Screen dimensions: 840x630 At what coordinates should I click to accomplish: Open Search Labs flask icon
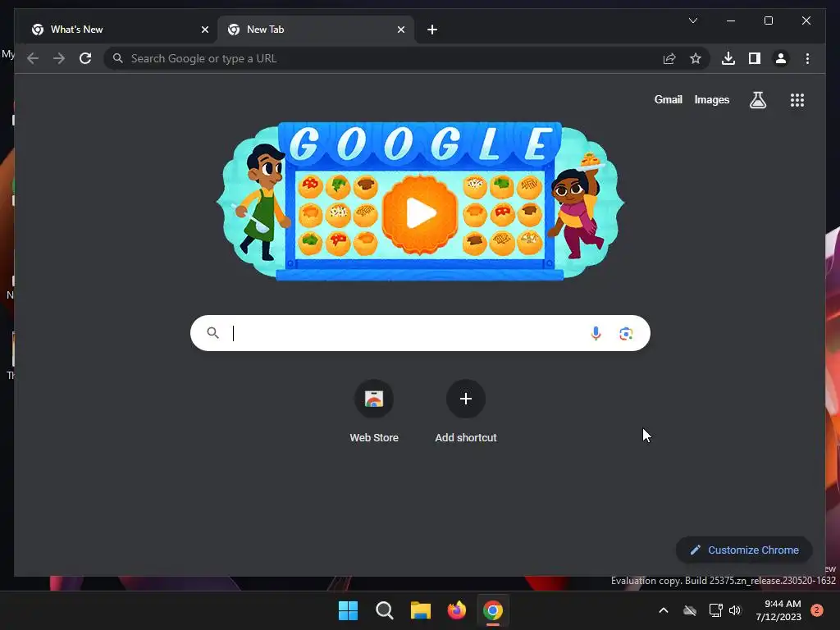tap(757, 99)
